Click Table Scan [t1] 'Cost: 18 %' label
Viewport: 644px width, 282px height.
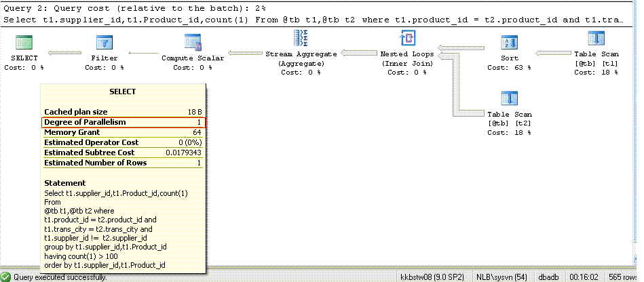[x=596, y=73]
